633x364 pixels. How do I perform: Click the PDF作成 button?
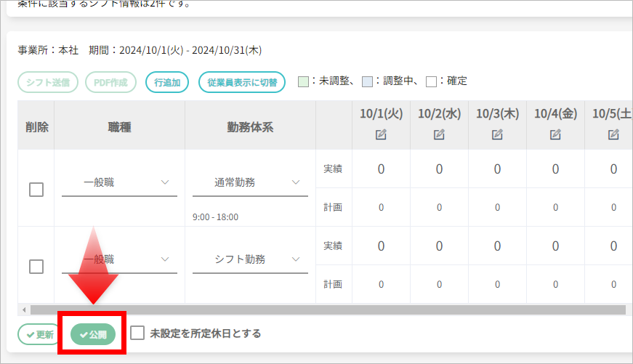click(x=112, y=82)
